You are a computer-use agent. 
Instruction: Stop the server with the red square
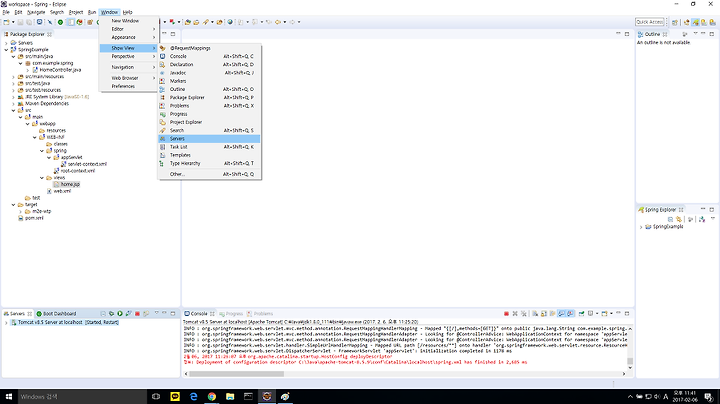coord(137,314)
